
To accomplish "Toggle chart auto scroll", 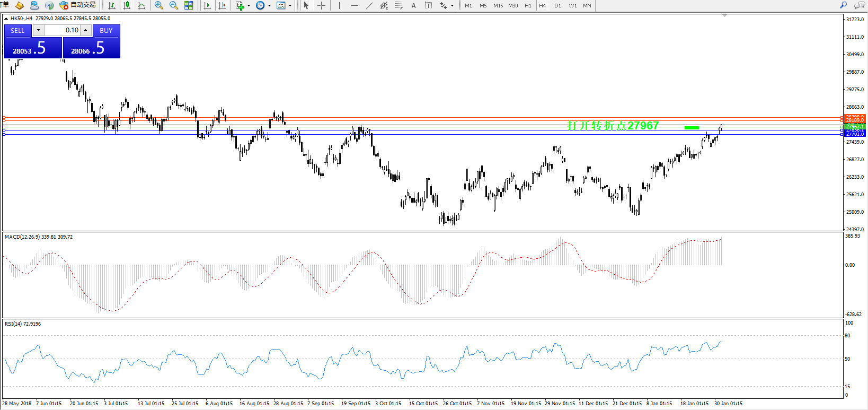I will click(207, 5).
